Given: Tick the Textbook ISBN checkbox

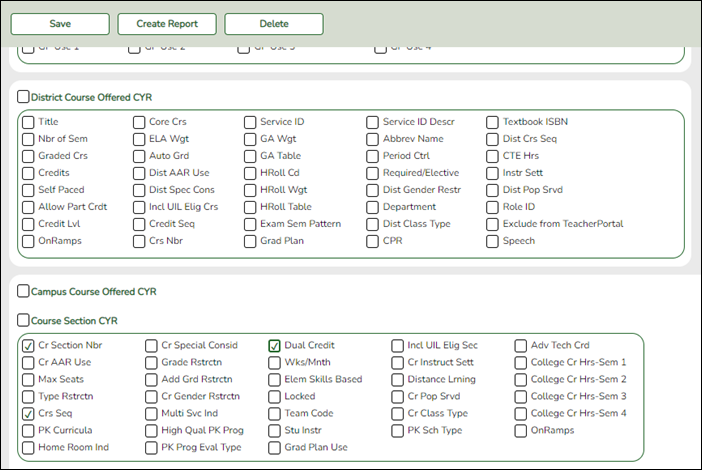Looking at the screenshot, I should (493, 122).
